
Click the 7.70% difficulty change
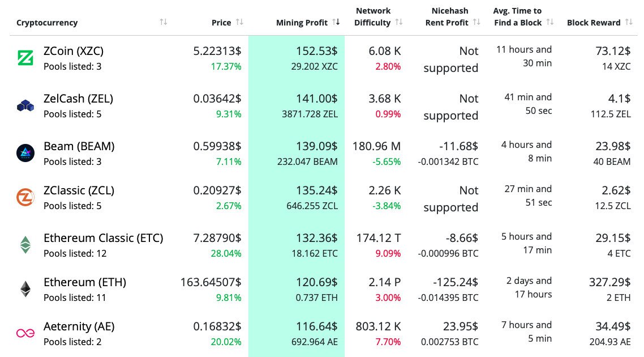[x=388, y=342]
